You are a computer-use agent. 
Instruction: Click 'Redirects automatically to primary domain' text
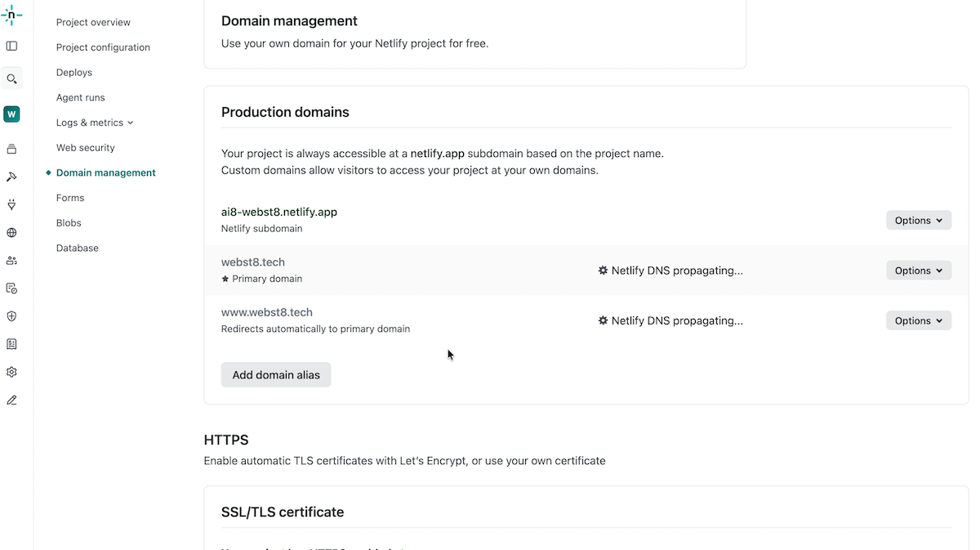pos(315,329)
